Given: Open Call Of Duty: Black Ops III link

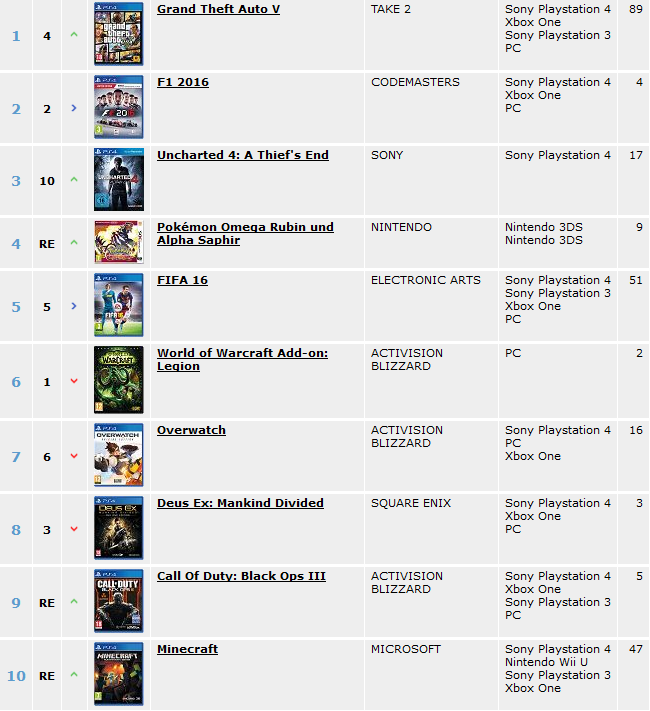Looking at the screenshot, I should [241, 576].
